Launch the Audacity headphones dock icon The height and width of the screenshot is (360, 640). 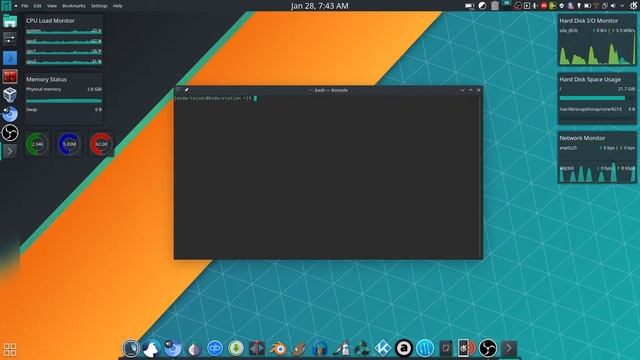point(320,348)
